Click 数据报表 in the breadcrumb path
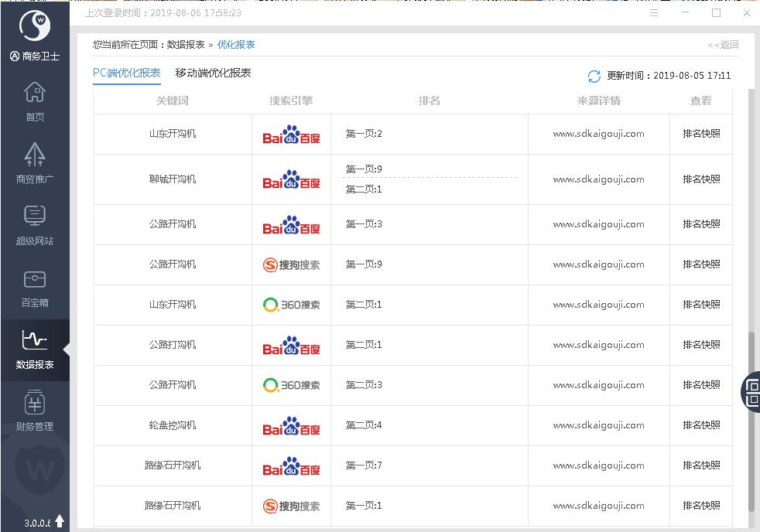Image resolution: width=760 pixels, height=532 pixels. click(x=186, y=45)
